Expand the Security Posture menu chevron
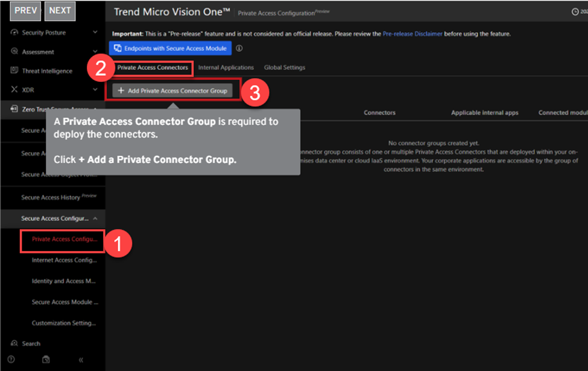 click(95, 32)
